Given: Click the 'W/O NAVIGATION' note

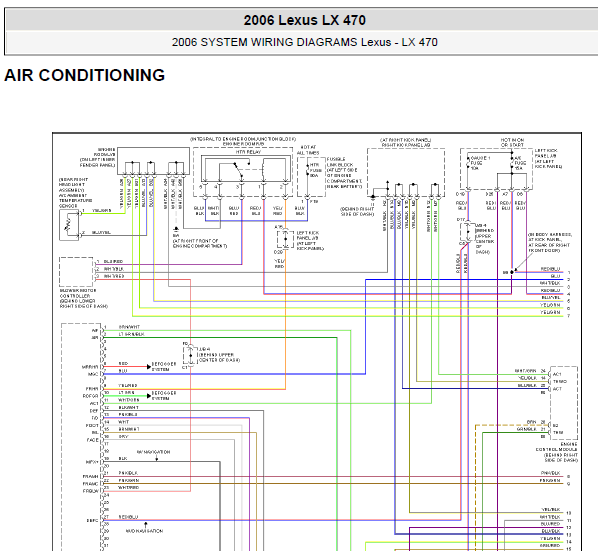Looking at the screenshot, I should [145, 531].
